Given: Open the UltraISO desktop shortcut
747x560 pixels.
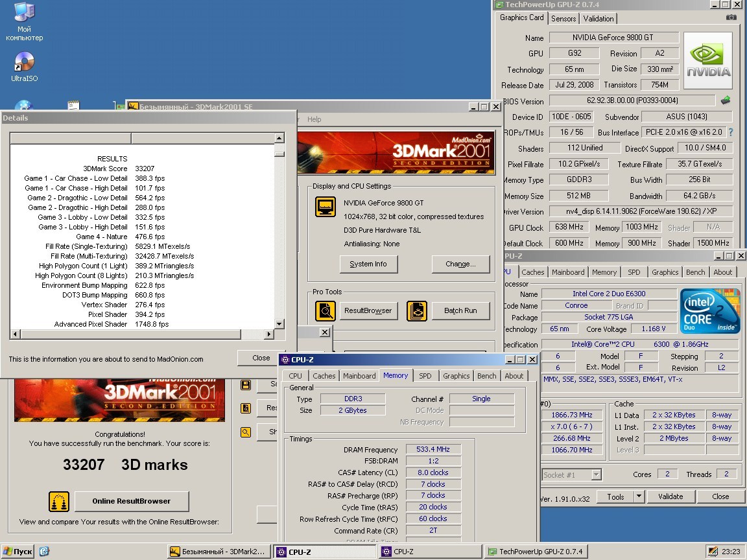Looking at the screenshot, I should (x=24, y=67).
